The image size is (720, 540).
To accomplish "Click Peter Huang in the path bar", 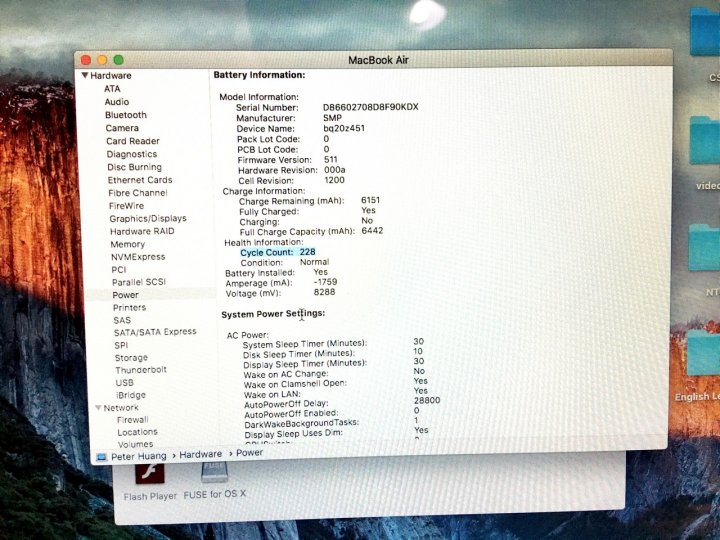I will 139,456.
